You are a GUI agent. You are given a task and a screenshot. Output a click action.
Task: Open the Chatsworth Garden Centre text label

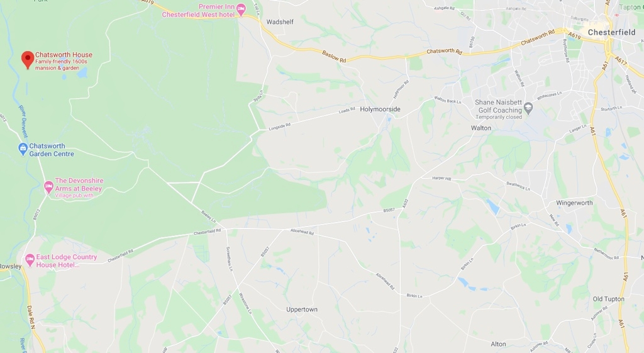52,150
